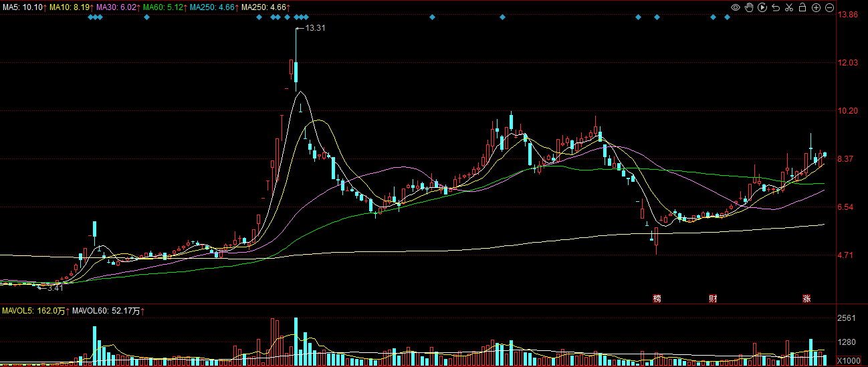Select the hand pan tool icon
The width and height of the screenshot is (868, 367).
point(748,7)
